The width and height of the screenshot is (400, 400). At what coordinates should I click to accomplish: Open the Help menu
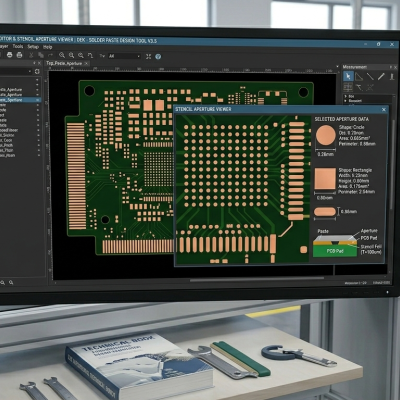pos(48,47)
